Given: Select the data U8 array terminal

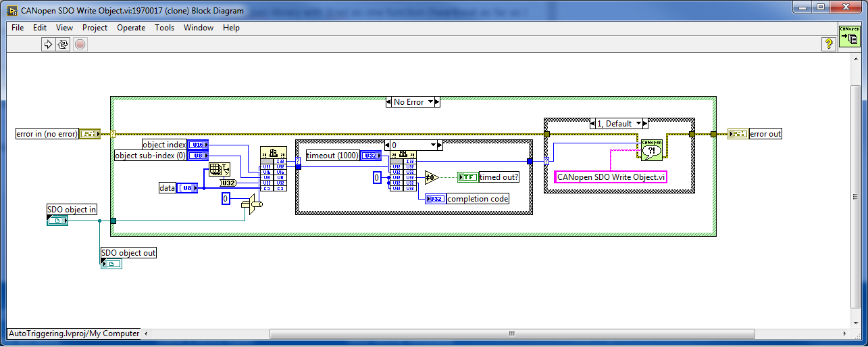Looking at the screenshot, I should [x=187, y=188].
